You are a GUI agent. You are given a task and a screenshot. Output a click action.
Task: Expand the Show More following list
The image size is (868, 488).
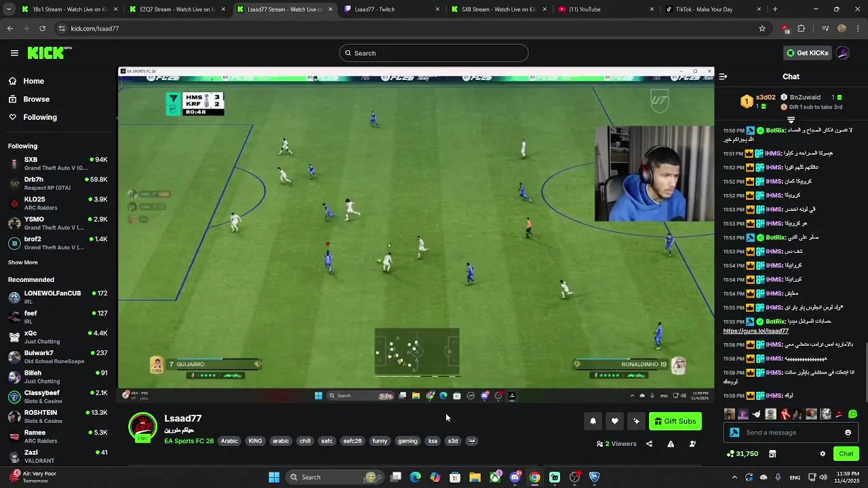coord(23,262)
